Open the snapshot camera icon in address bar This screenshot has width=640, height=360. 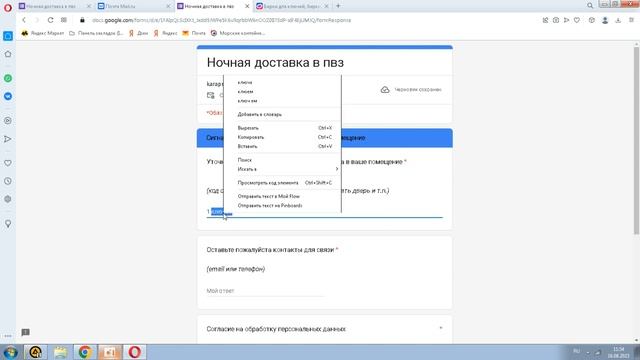556,20
